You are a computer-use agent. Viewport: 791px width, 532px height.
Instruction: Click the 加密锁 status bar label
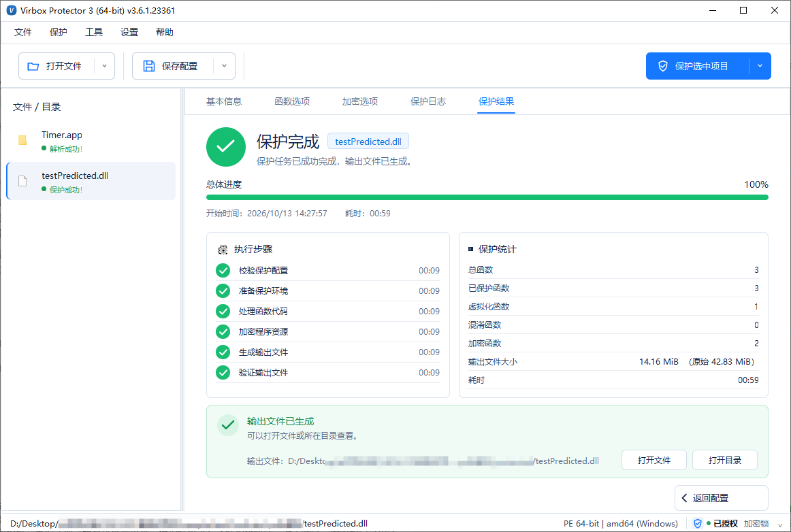coord(756,523)
